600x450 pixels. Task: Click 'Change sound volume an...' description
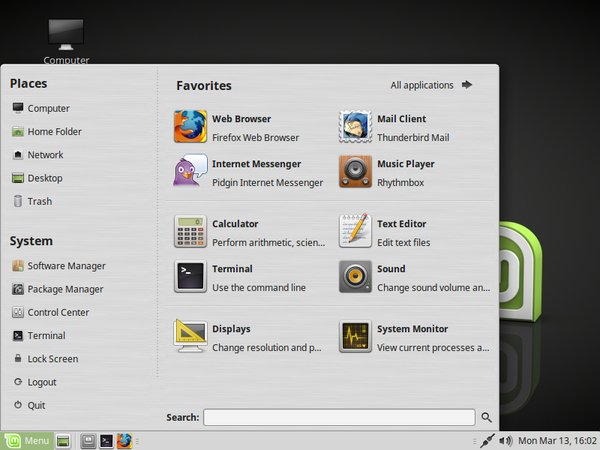[x=434, y=288]
